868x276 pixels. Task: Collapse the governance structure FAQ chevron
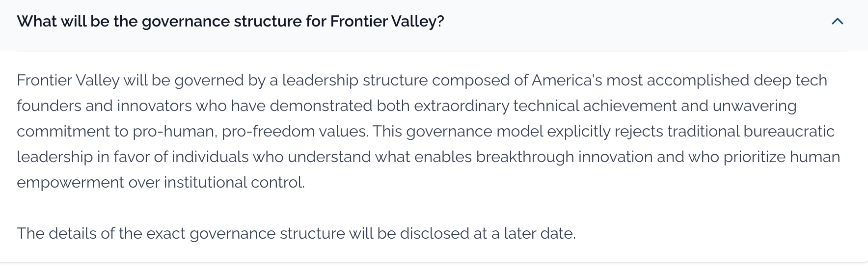tap(837, 22)
